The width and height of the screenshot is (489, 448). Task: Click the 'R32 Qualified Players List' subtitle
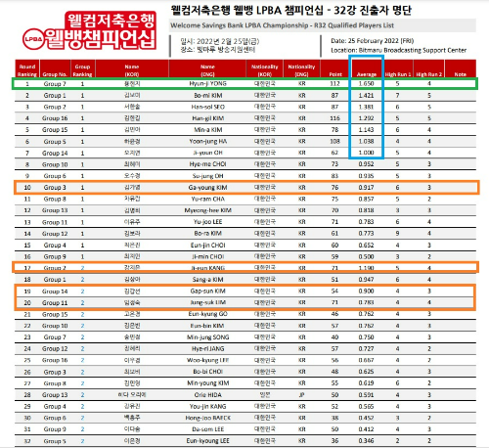[x=354, y=25]
